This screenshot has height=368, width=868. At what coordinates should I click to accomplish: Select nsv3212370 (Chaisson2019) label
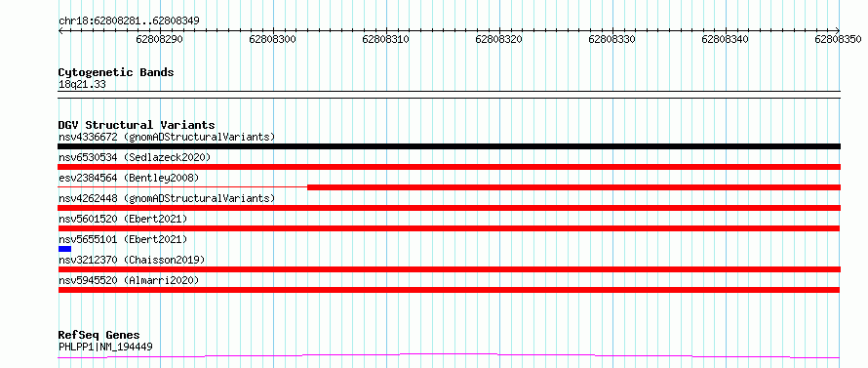[132, 260]
